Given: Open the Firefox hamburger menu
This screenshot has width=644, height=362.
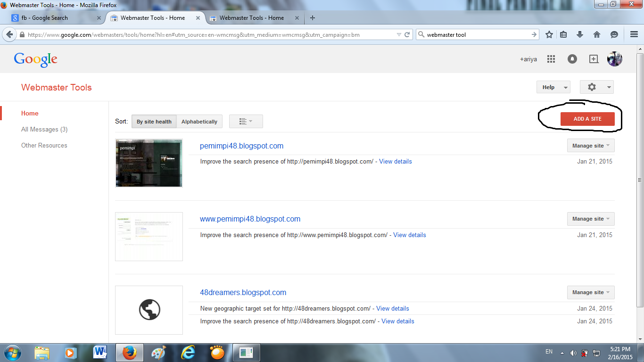Looking at the screenshot, I should coord(634,34).
